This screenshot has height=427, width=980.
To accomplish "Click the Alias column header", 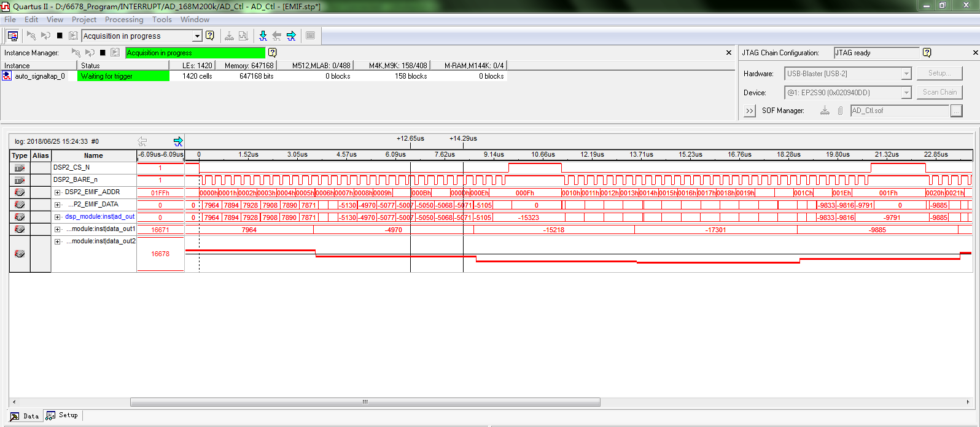I will click(41, 155).
